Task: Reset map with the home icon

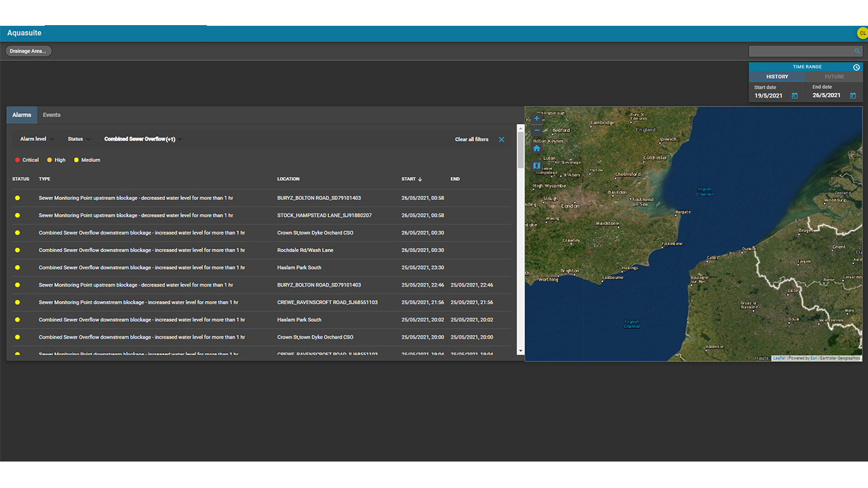Action: pyautogui.click(x=536, y=148)
